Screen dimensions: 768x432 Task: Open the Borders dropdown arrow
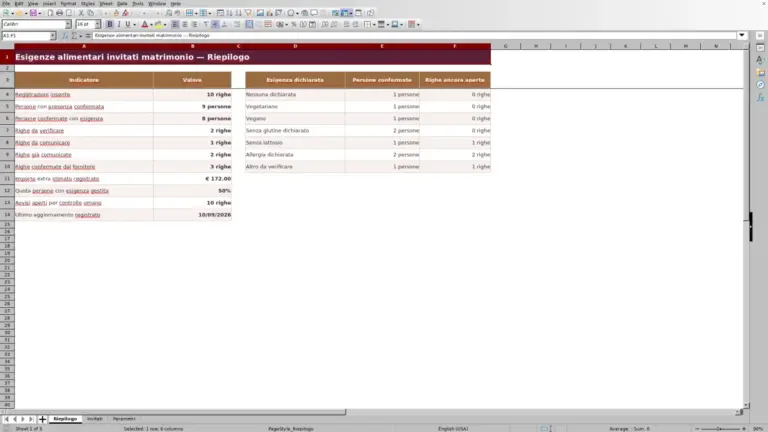click(x=374, y=24)
